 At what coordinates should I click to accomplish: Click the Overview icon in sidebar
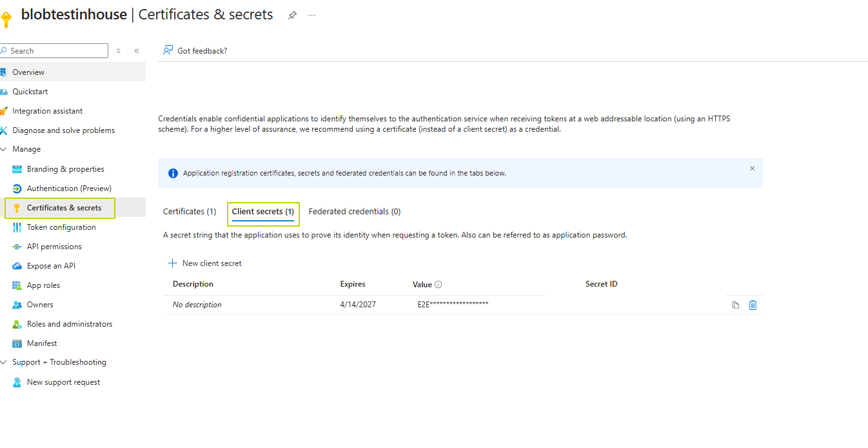point(3,72)
